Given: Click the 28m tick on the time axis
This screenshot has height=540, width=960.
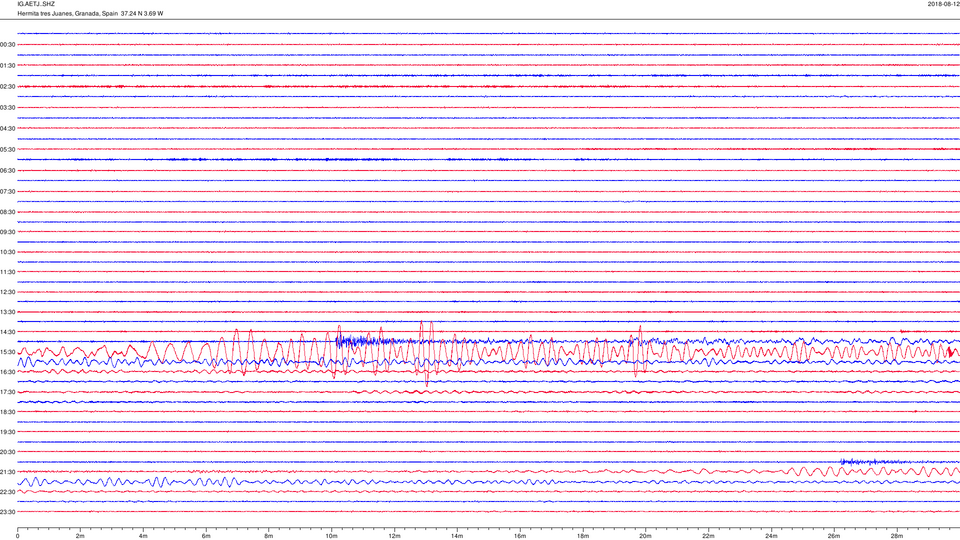Looking at the screenshot, I should [x=896, y=536].
